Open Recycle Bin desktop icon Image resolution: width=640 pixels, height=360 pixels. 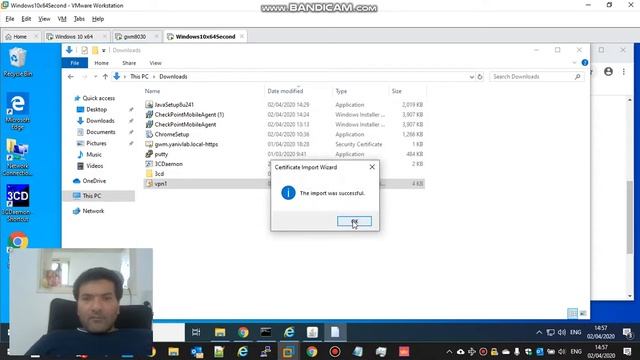pyautogui.click(x=17, y=62)
